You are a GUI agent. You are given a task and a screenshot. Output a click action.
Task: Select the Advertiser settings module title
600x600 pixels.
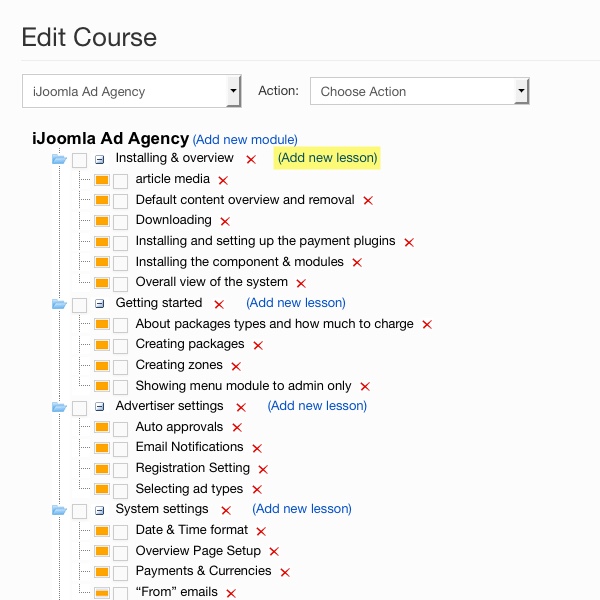[x=170, y=406]
